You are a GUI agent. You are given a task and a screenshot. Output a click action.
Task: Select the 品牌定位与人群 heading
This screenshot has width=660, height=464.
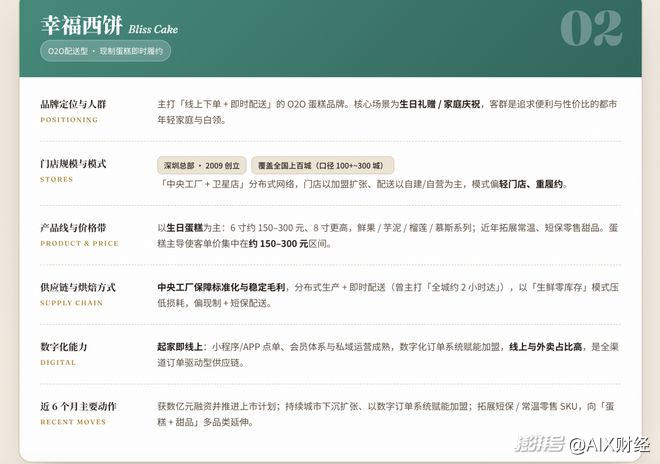point(73,104)
